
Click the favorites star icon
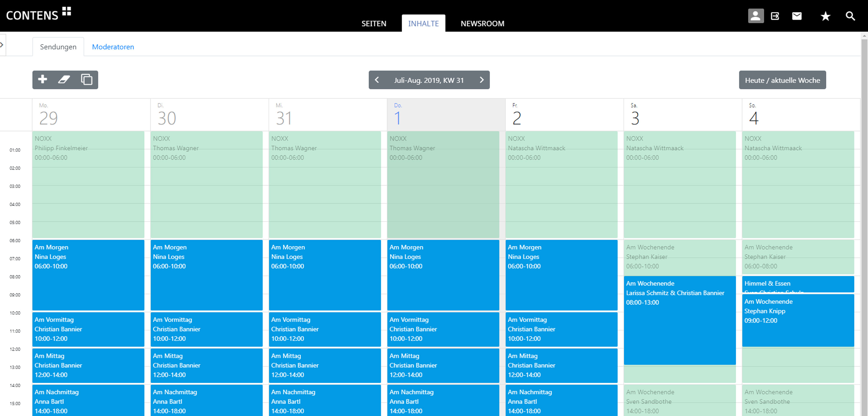pyautogui.click(x=825, y=16)
